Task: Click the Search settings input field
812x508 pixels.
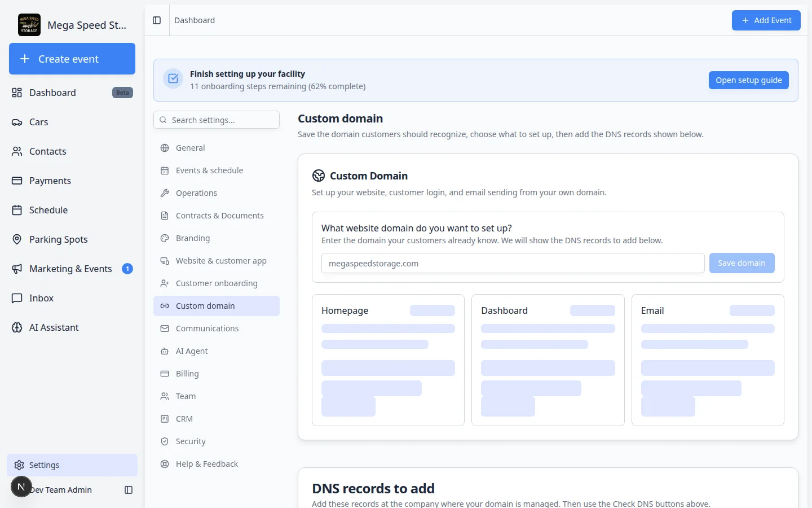Action: pos(217,120)
